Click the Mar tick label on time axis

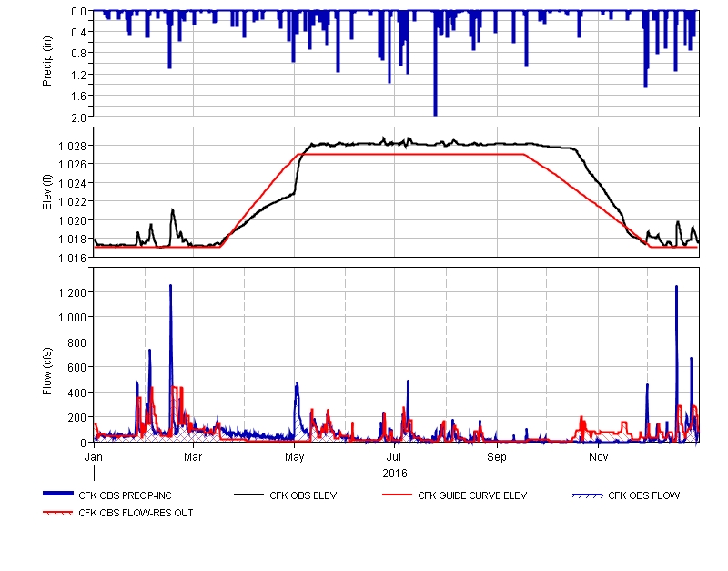pos(193,456)
